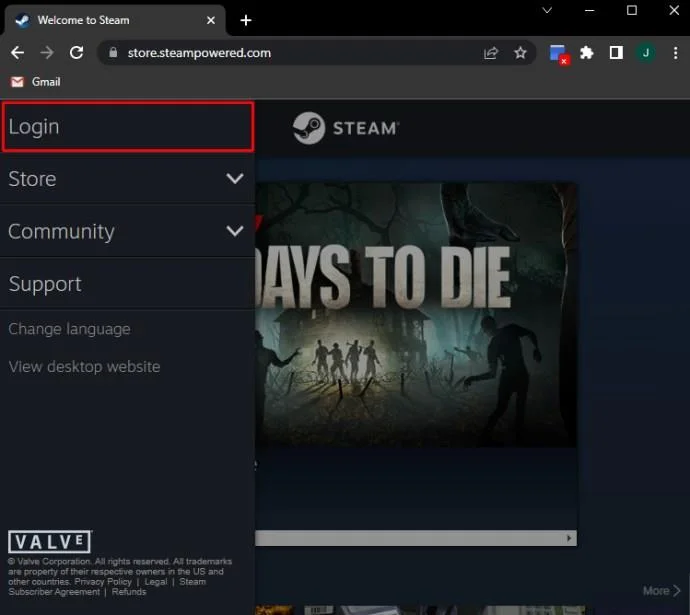
Task: Click the share page icon
Action: coord(491,53)
